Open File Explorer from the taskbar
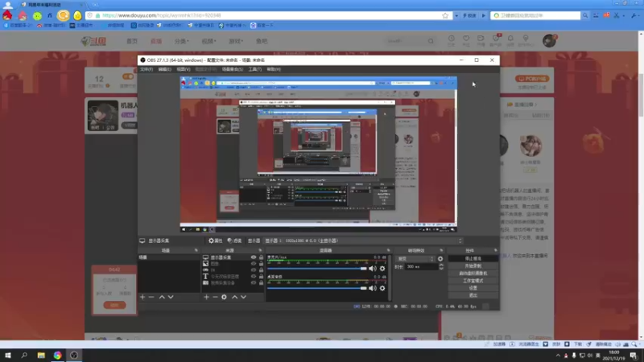Viewport: 644px width, 362px height. (x=41, y=356)
